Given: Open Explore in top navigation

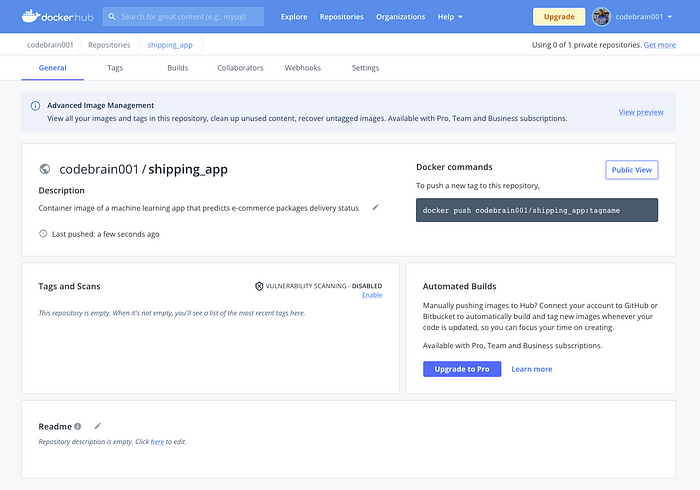Looking at the screenshot, I should 294,17.
